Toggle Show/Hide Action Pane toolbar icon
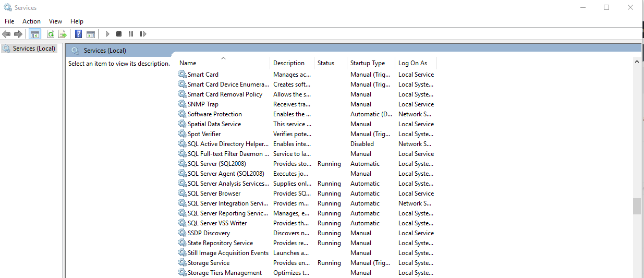Screen dimensions: 644x278 coord(90,34)
